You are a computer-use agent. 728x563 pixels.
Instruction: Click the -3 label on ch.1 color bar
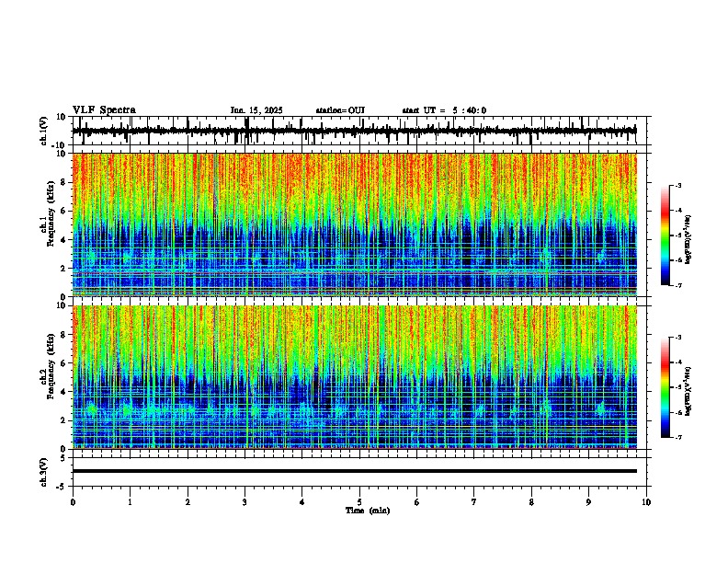(x=678, y=185)
